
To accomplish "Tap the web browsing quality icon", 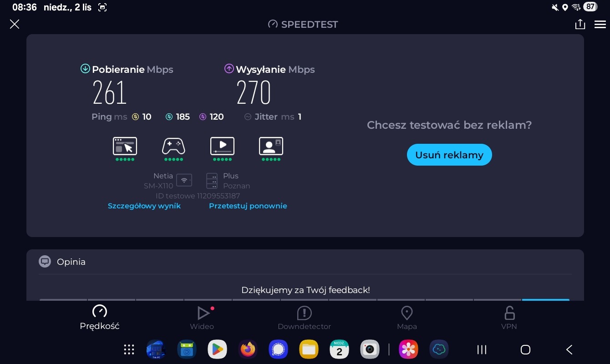I will click(x=125, y=147).
